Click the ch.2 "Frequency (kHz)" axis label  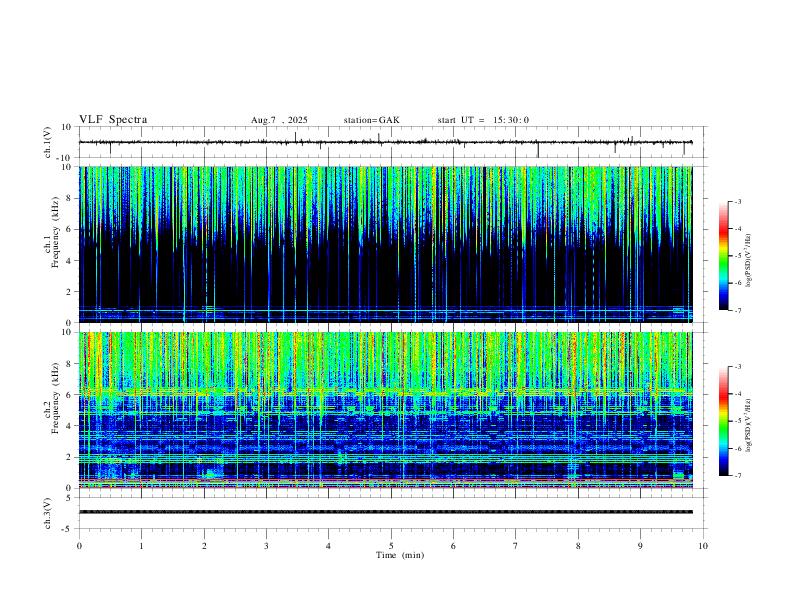click(x=55, y=398)
